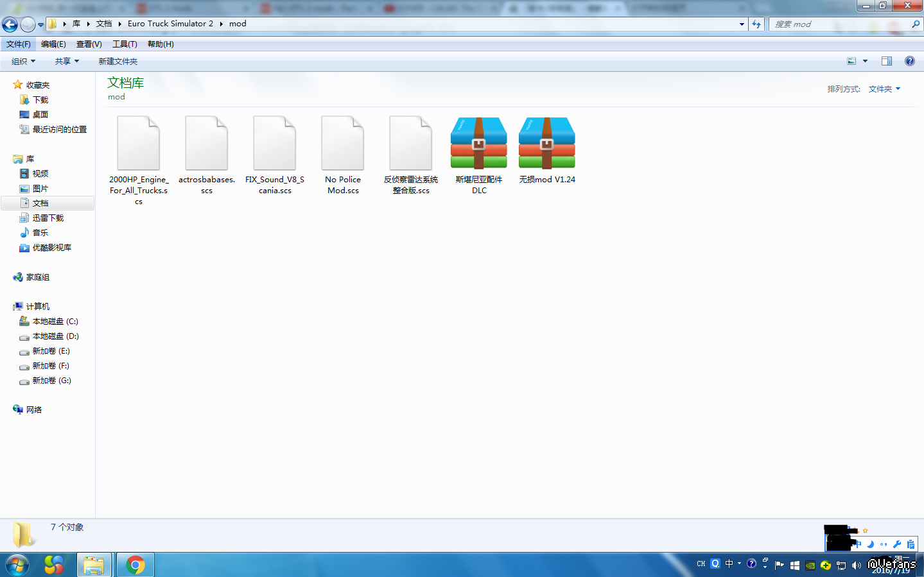924x577 pixels.
Task: Click the 新建文件夹 button
Action: coord(118,62)
